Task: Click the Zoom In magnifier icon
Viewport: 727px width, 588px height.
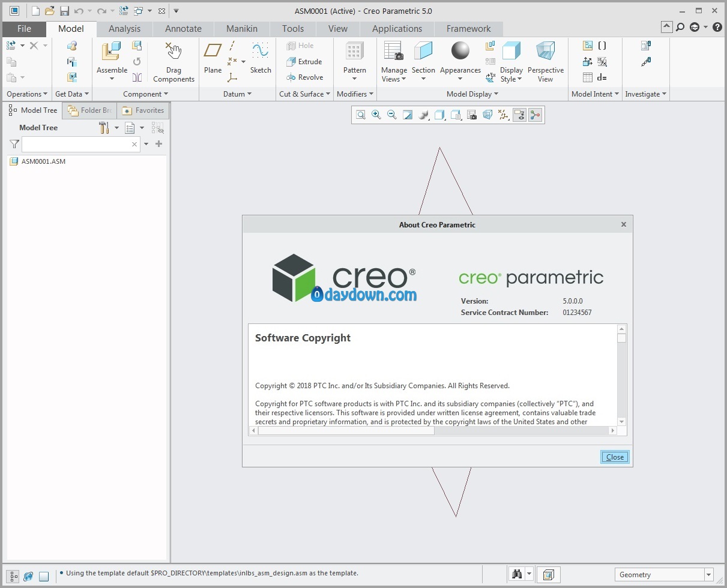Action: click(376, 115)
